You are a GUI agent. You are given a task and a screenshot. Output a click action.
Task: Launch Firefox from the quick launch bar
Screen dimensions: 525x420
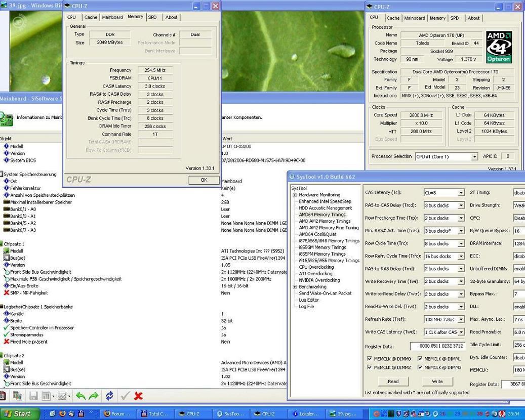point(62,413)
